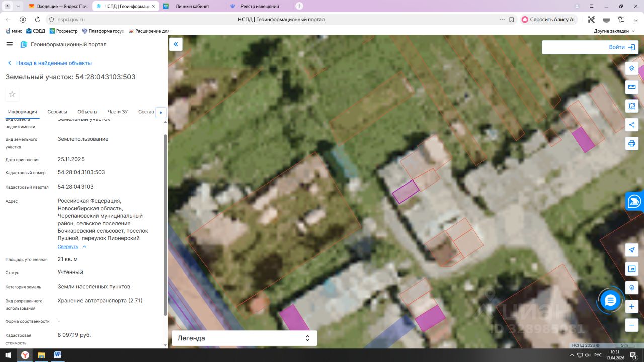Screen dimensions: 644x362
Task: Open the Росреестр bookmark
Action: pyautogui.click(x=63, y=31)
